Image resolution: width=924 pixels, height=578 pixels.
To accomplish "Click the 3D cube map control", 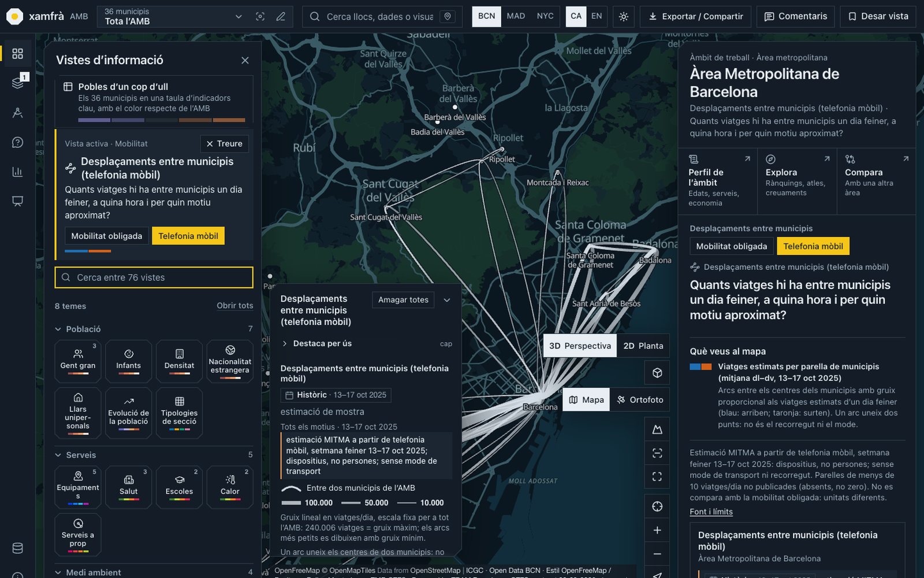I will tap(657, 373).
